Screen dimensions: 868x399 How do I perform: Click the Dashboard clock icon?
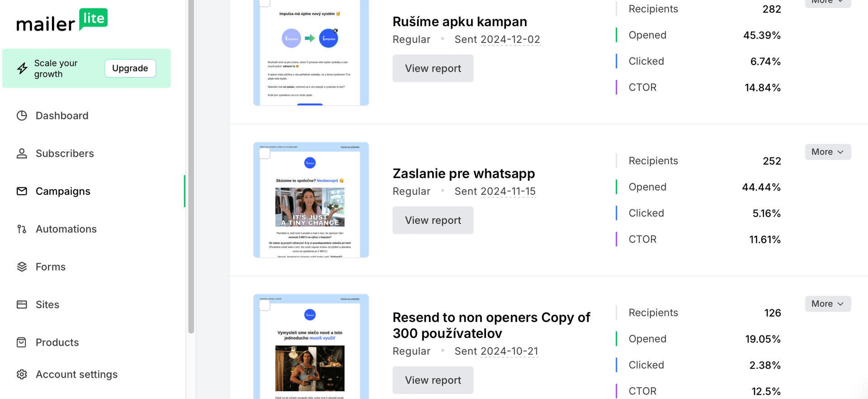pyautogui.click(x=22, y=115)
